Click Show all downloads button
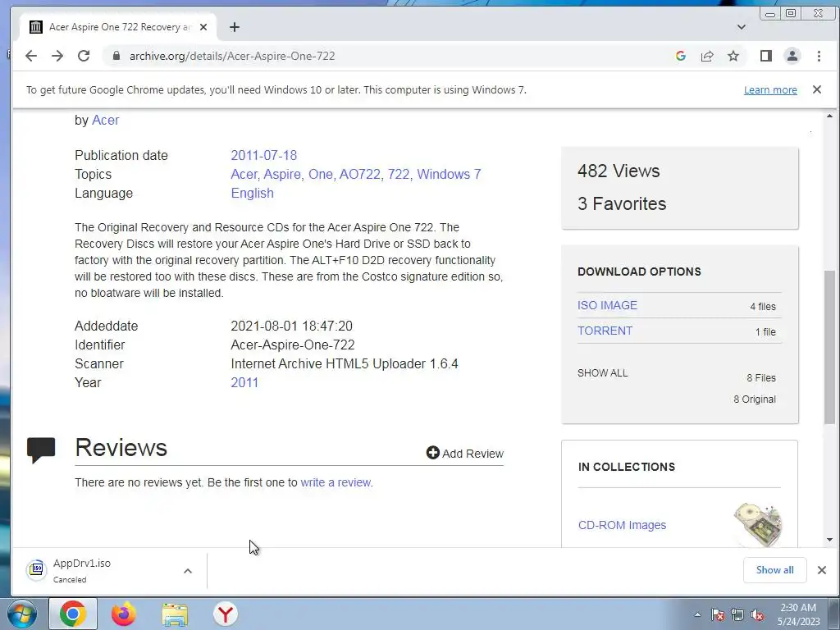This screenshot has height=630, width=840. pos(774,570)
